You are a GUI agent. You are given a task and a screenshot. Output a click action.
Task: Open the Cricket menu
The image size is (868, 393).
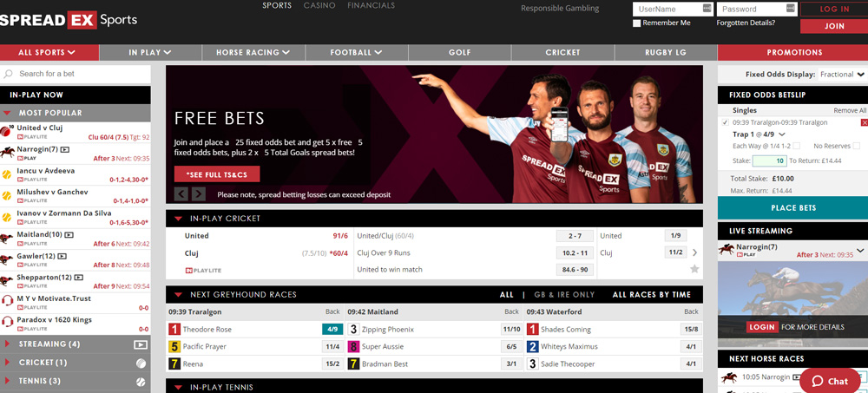563,53
